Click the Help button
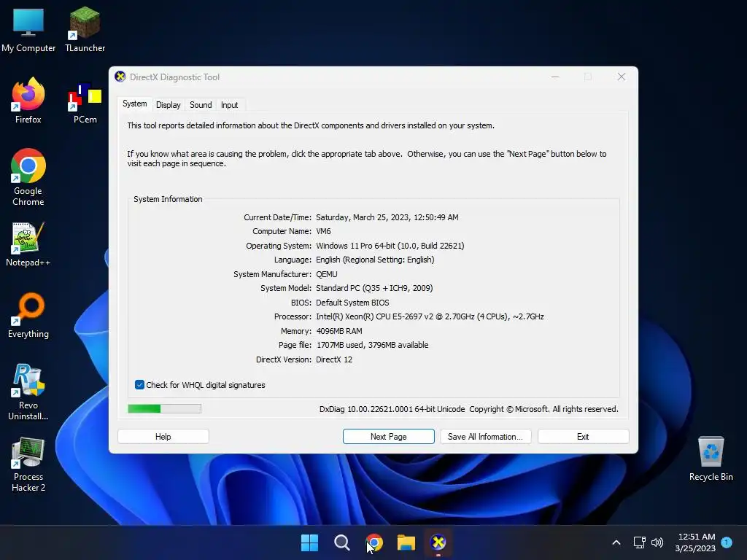The width and height of the screenshot is (747, 560). click(163, 437)
